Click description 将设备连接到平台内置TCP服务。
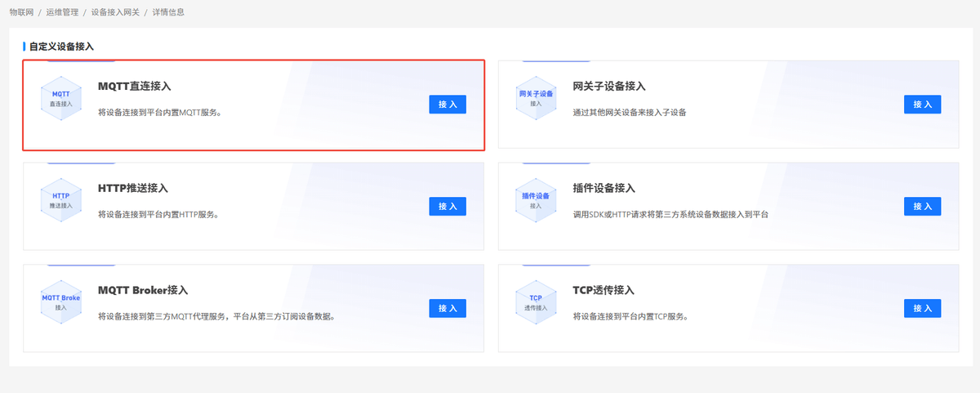The image size is (980, 393). 631,316
